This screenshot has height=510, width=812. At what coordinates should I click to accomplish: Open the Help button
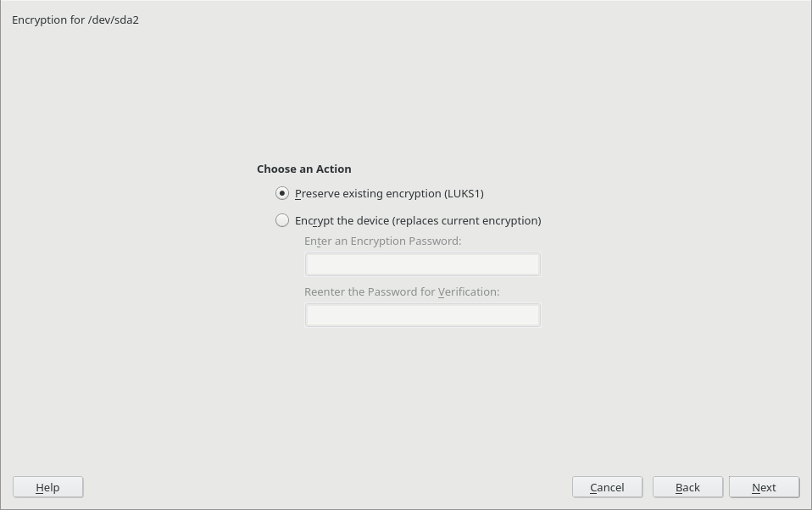coord(47,487)
